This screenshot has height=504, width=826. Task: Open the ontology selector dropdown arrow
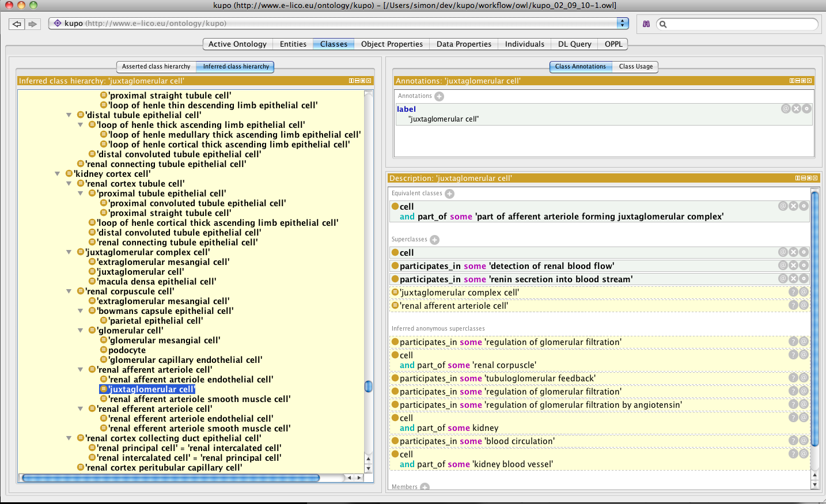(x=622, y=23)
